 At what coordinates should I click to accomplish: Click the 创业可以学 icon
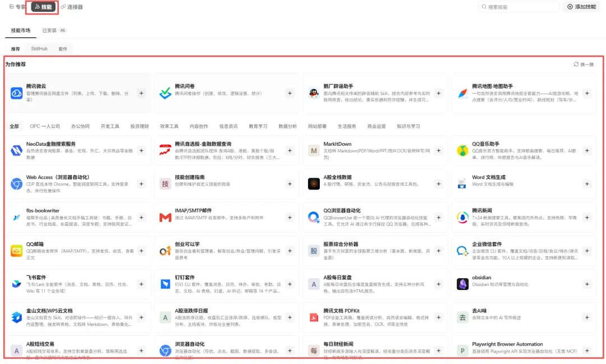tap(166, 251)
